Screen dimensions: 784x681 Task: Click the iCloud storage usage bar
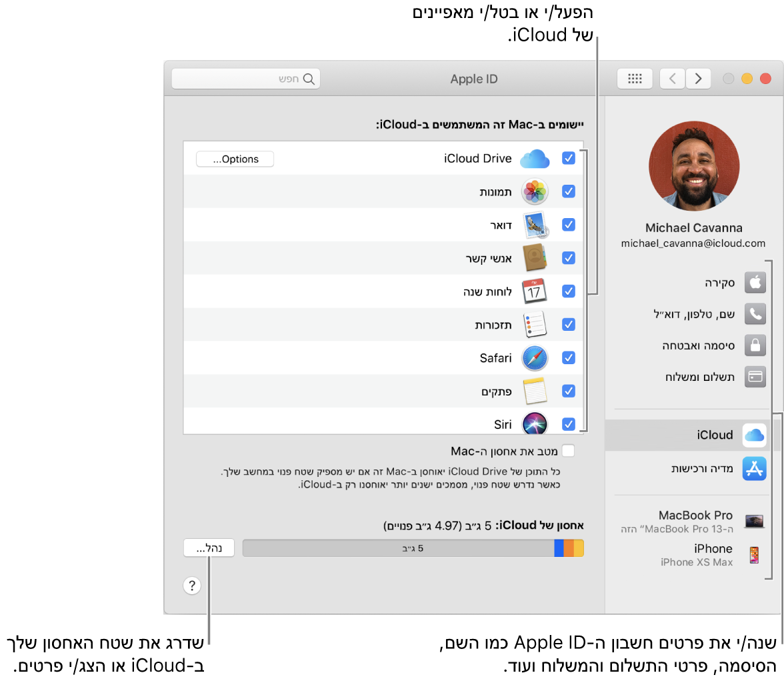(x=413, y=548)
